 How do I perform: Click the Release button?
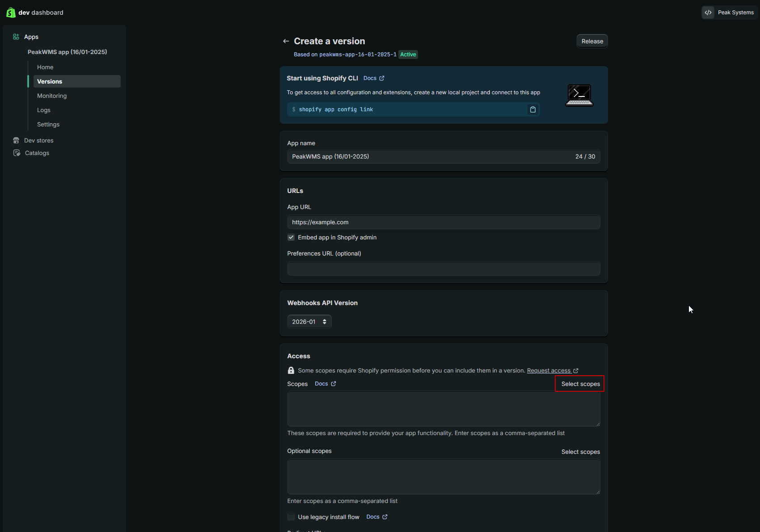(x=592, y=41)
